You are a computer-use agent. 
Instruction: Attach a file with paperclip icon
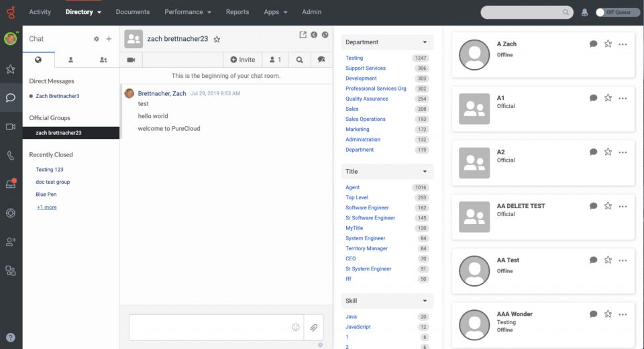coord(313,328)
